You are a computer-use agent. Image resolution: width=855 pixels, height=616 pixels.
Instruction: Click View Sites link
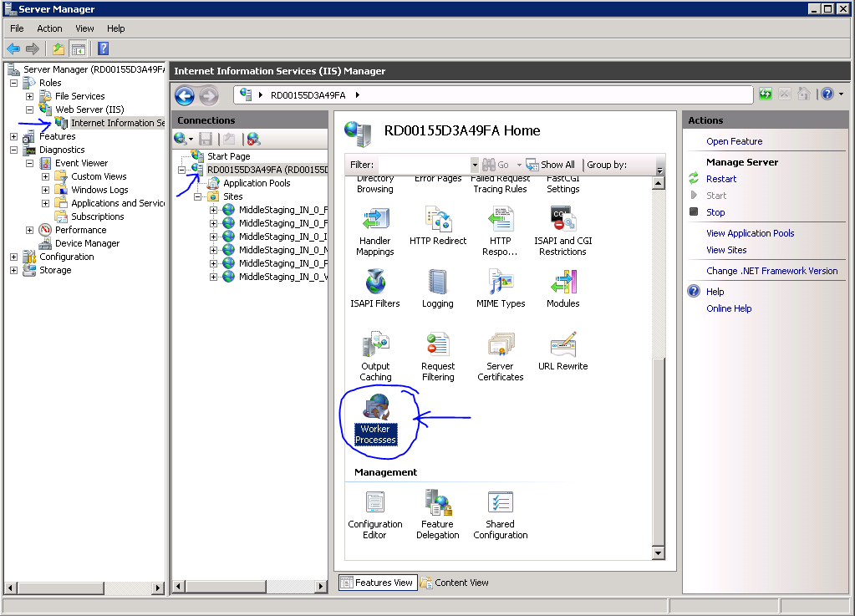727,250
